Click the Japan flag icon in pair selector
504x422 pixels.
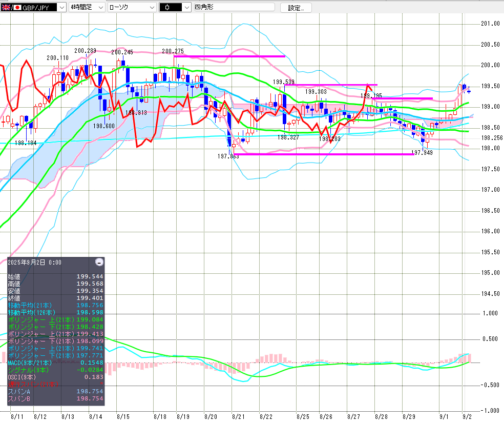pyautogui.click(x=18, y=7)
